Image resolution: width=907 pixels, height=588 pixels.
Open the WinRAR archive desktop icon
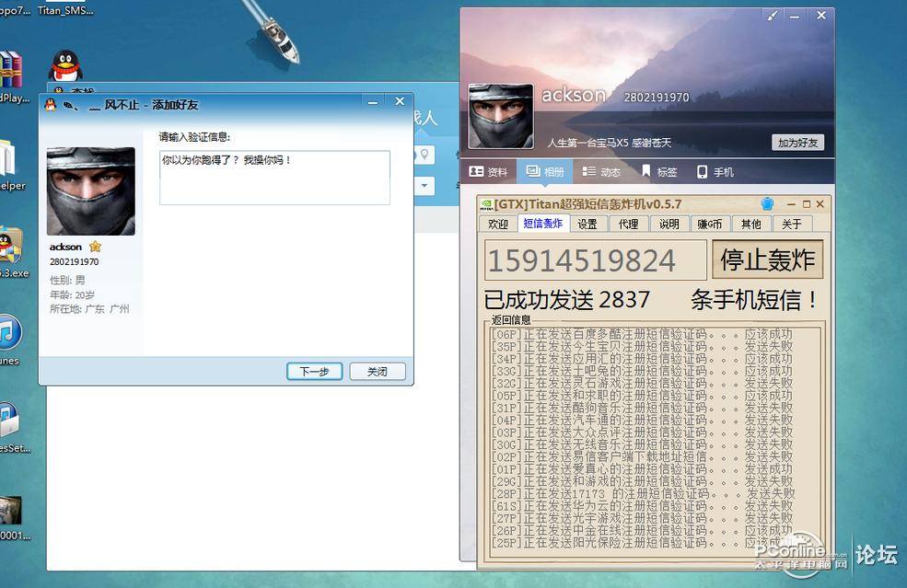tap(11, 69)
